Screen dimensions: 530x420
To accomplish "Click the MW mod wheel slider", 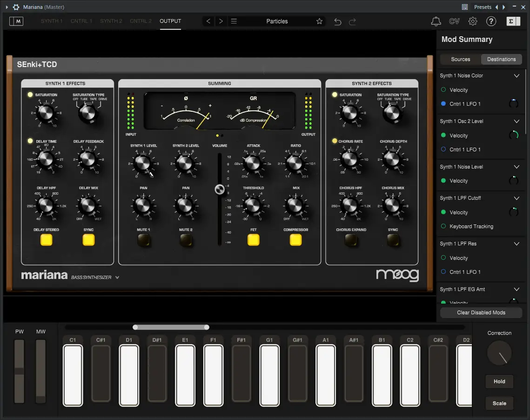I will (40, 371).
